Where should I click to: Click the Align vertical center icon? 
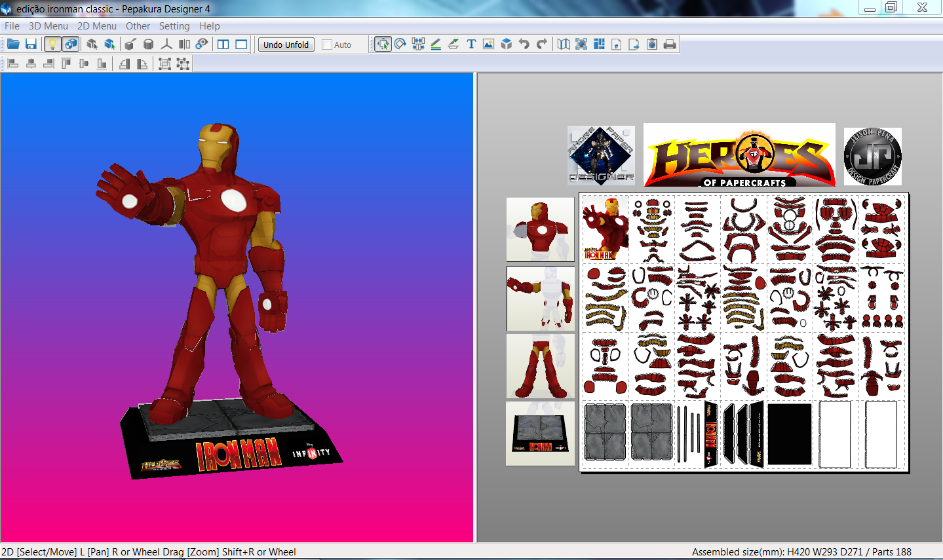[x=84, y=64]
